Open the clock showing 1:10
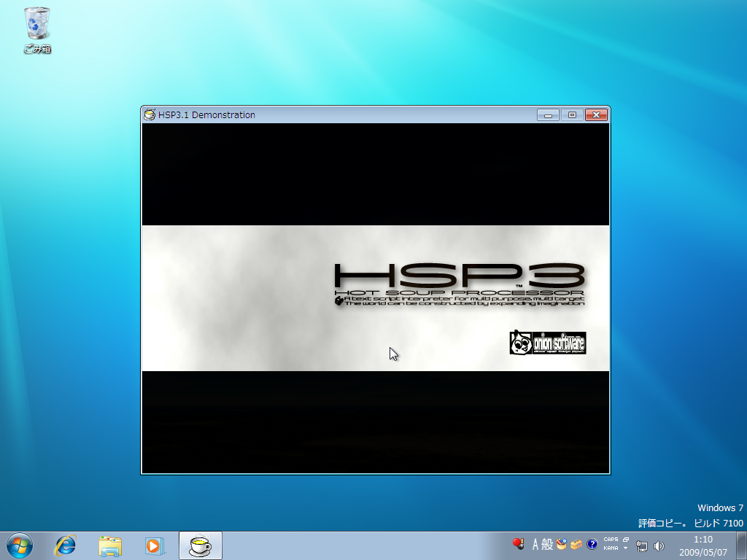747x560 pixels. [x=703, y=545]
